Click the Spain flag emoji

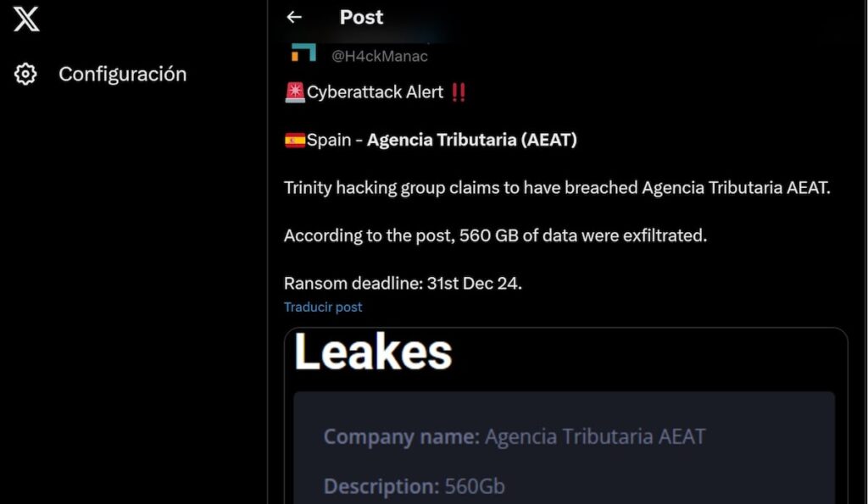295,140
